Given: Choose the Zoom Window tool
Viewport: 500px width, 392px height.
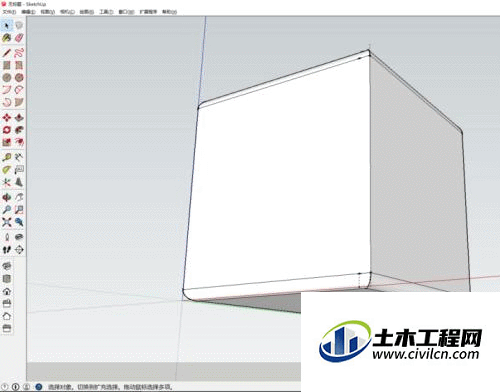Looking at the screenshot, I should 19,210.
